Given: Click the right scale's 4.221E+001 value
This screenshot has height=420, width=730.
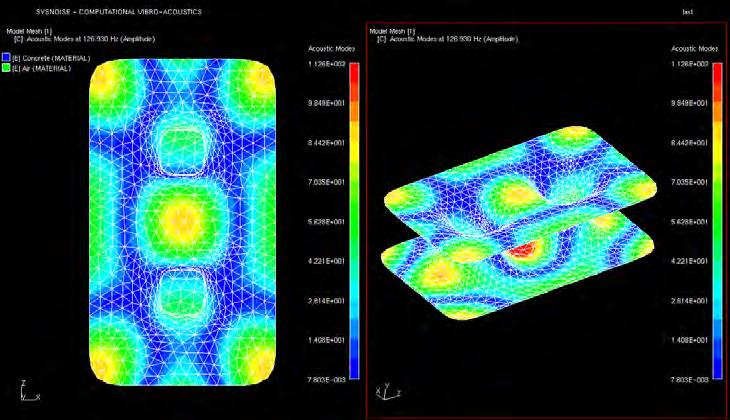Looking at the screenshot, I should point(689,261).
